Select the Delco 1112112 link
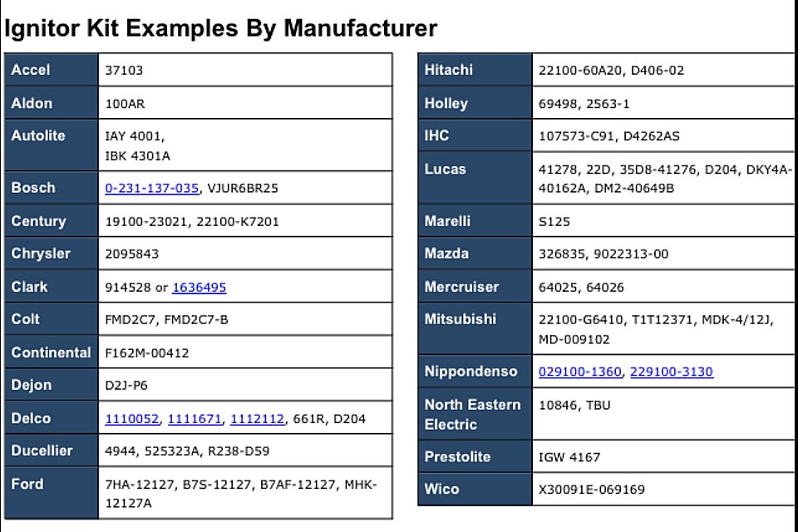 pyautogui.click(x=257, y=419)
